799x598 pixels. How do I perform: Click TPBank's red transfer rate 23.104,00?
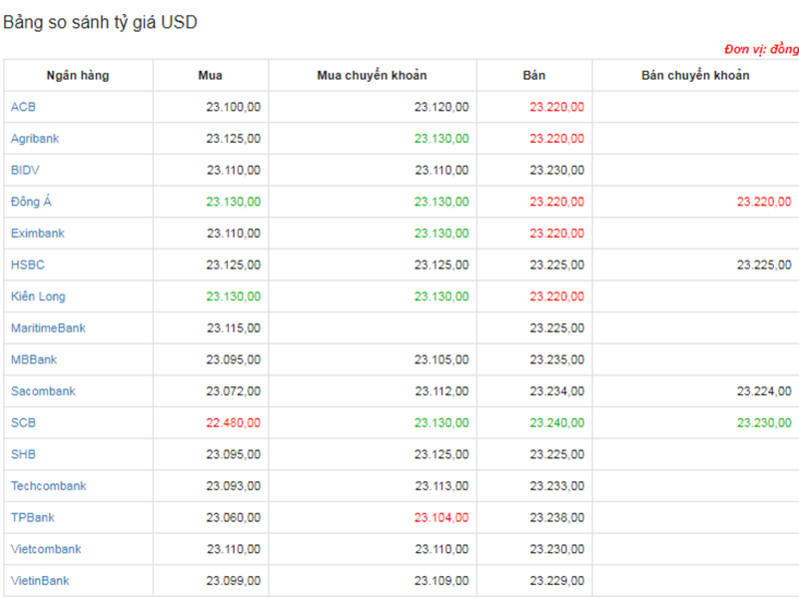click(x=441, y=518)
